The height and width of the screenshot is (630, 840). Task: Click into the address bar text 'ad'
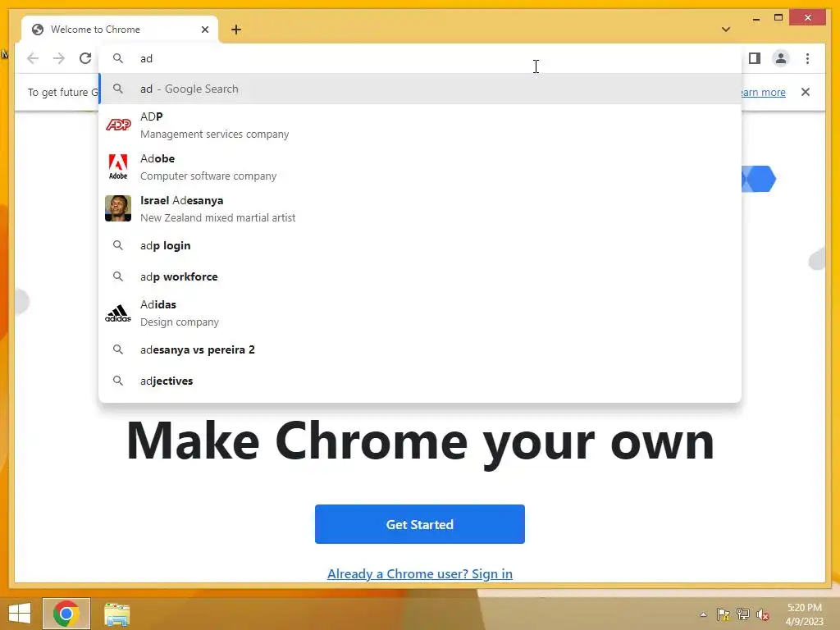point(146,58)
